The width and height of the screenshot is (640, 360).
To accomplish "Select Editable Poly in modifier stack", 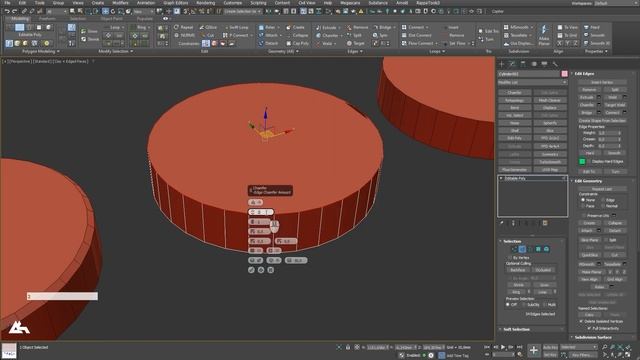I will (x=515, y=178).
